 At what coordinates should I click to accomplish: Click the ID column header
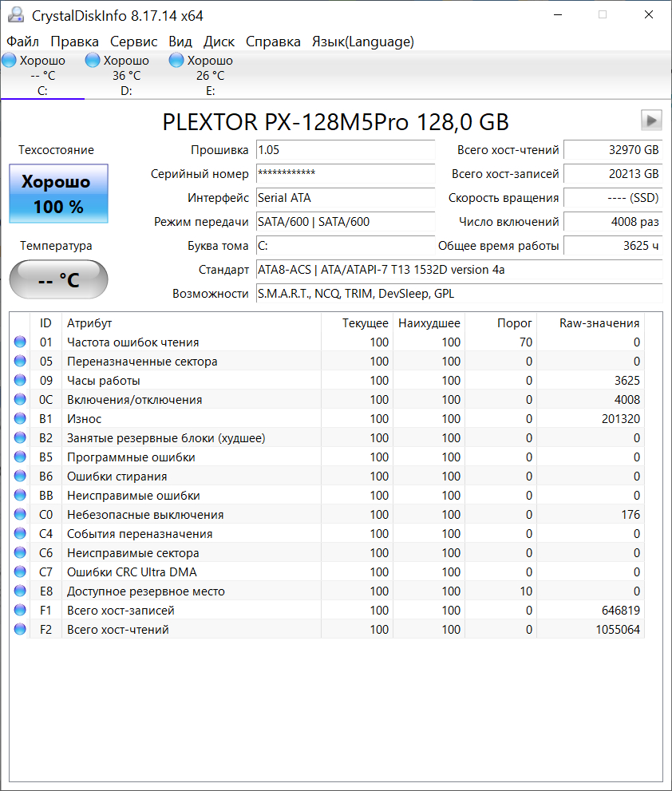pyautogui.click(x=46, y=322)
